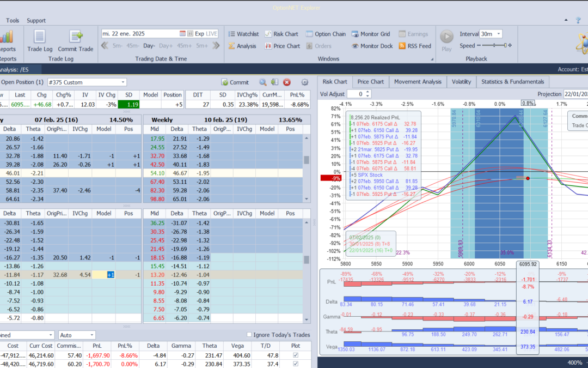The image size is (588, 368).
Task: Increase Vol Adjust with the up stepper
Action: pyautogui.click(x=368, y=92)
